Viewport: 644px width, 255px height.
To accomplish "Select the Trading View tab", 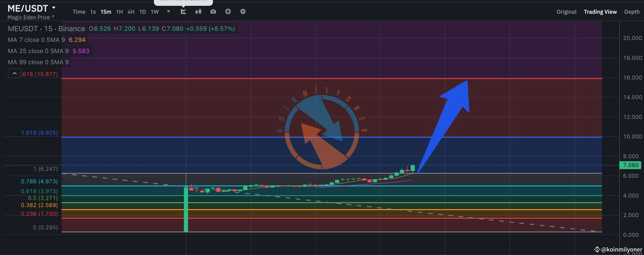I will click(x=600, y=11).
